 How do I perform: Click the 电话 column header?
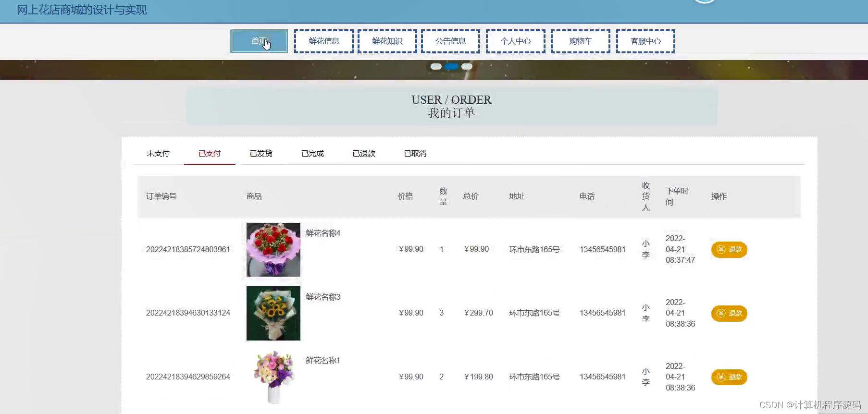[587, 196]
